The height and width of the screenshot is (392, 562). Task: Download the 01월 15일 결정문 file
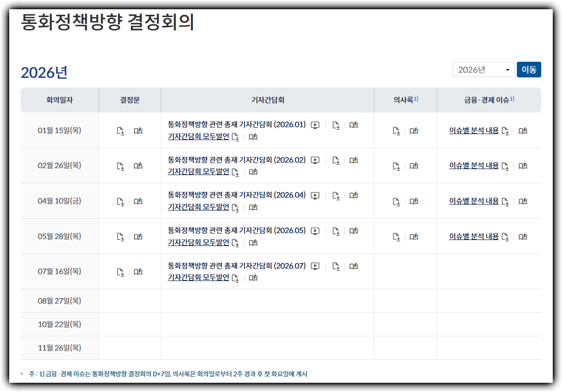point(121,131)
